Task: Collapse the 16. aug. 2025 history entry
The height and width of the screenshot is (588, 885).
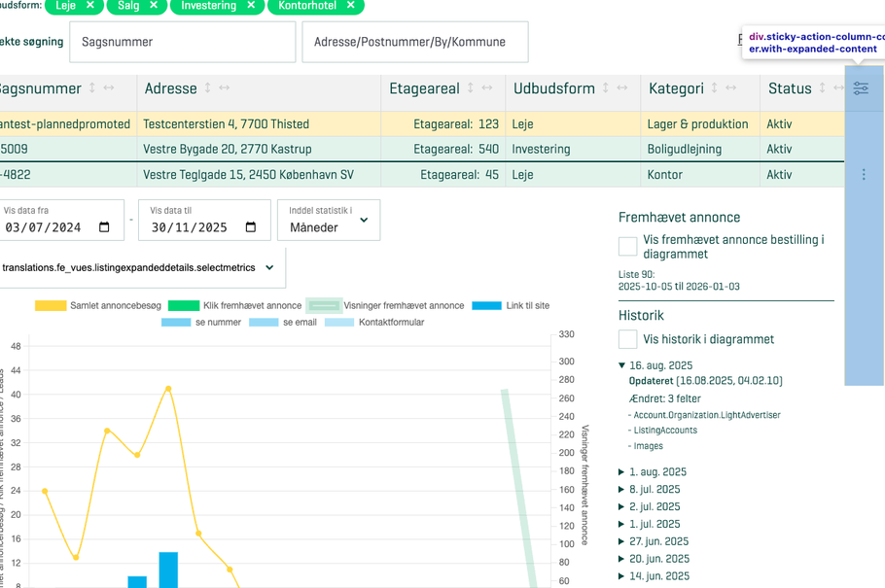Action: tap(622, 365)
